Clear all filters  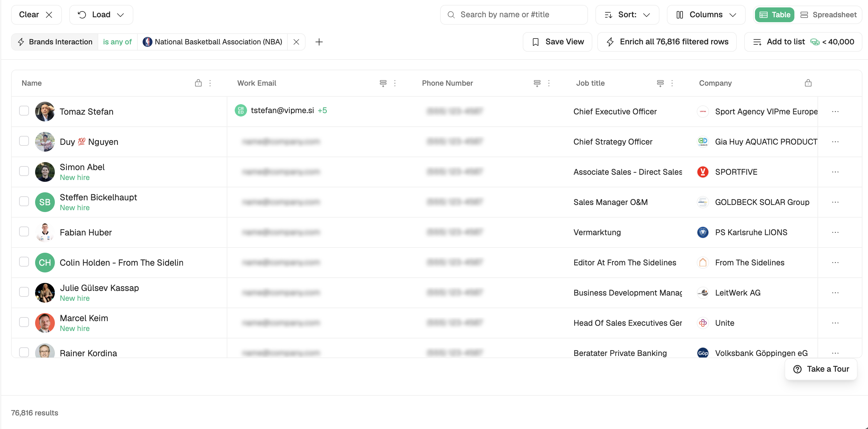(36, 14)
